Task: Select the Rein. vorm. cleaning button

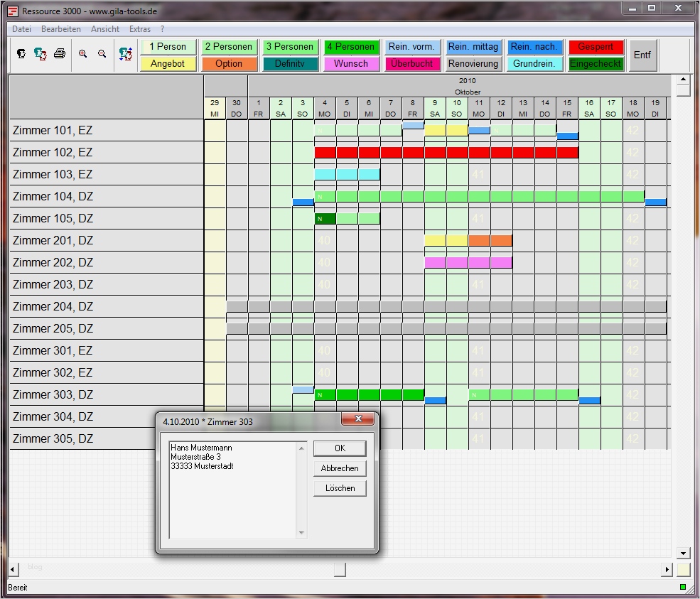Action: (x=412, y=47)
